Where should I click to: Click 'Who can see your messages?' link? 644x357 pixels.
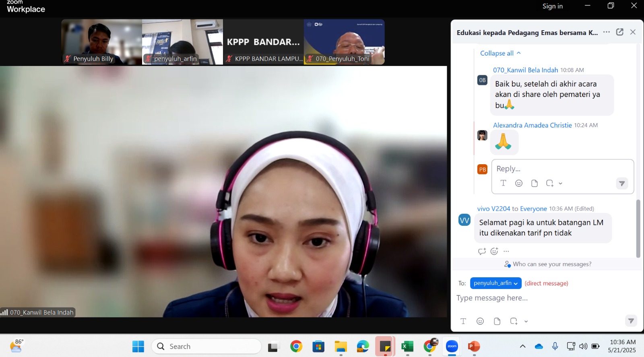548,264
